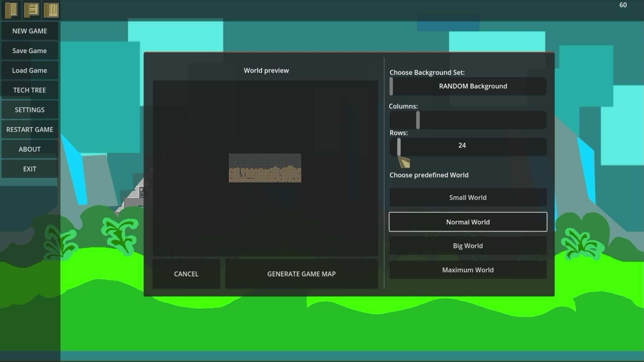Click the first book icon at top-left
This screenshot has width=644, height=362.
click(11, 10)
